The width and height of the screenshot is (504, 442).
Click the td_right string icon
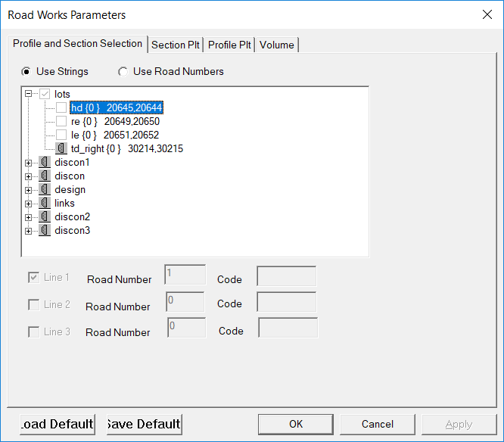coord(61,149)
